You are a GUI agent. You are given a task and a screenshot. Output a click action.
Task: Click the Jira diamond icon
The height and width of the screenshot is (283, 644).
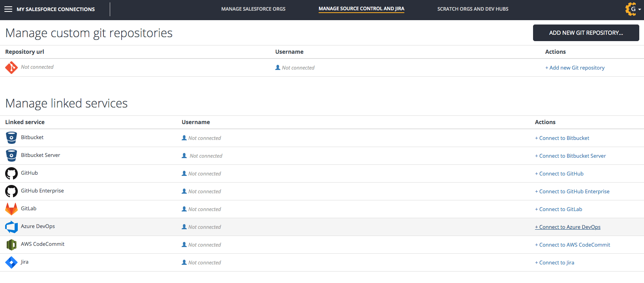point(11,262)
